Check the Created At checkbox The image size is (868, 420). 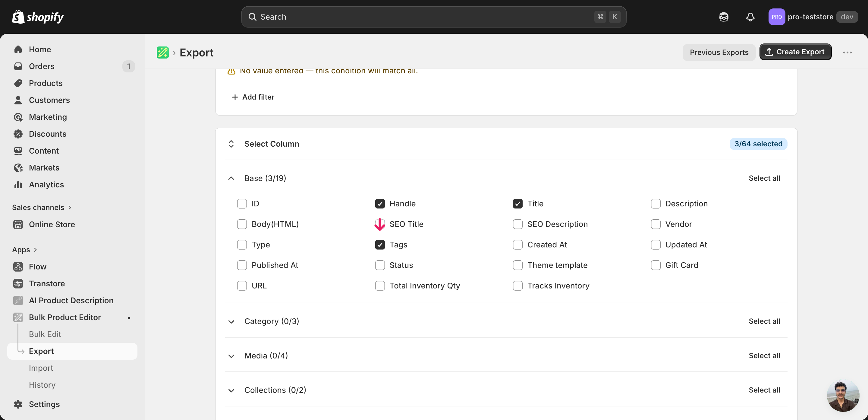coord(517,245)
